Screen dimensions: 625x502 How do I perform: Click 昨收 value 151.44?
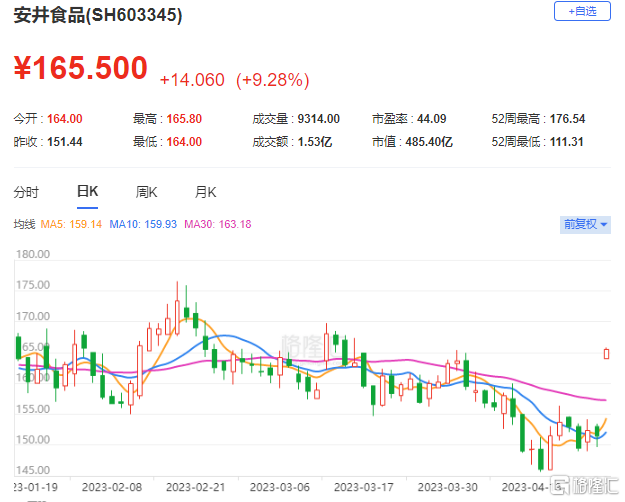pos(65,142)
